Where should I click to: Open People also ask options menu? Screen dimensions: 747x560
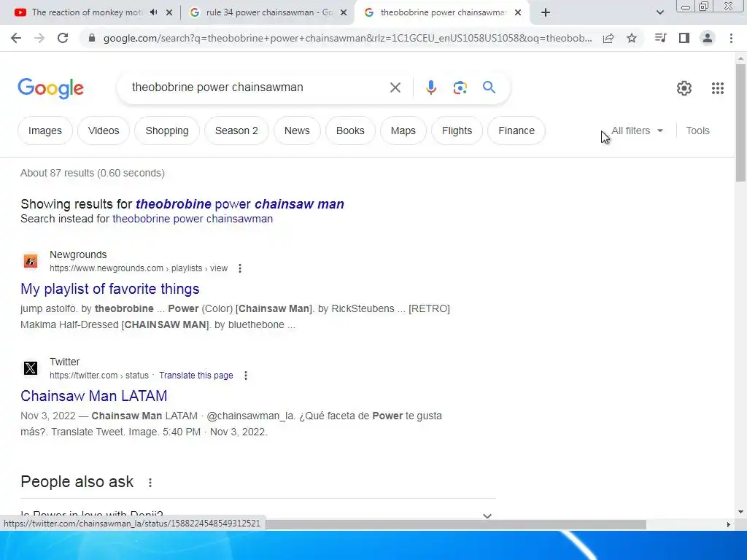click(x=150, y=483)
